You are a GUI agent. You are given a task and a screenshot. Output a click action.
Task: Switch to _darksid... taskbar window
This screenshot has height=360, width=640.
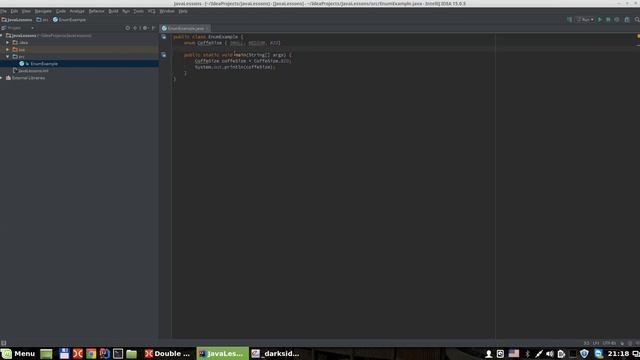(276, 353)
